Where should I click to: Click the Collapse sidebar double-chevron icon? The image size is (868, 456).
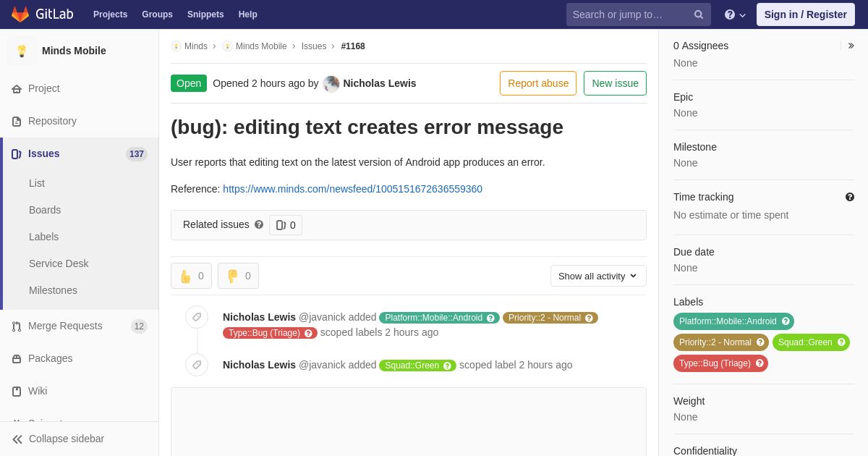(17, 439)
